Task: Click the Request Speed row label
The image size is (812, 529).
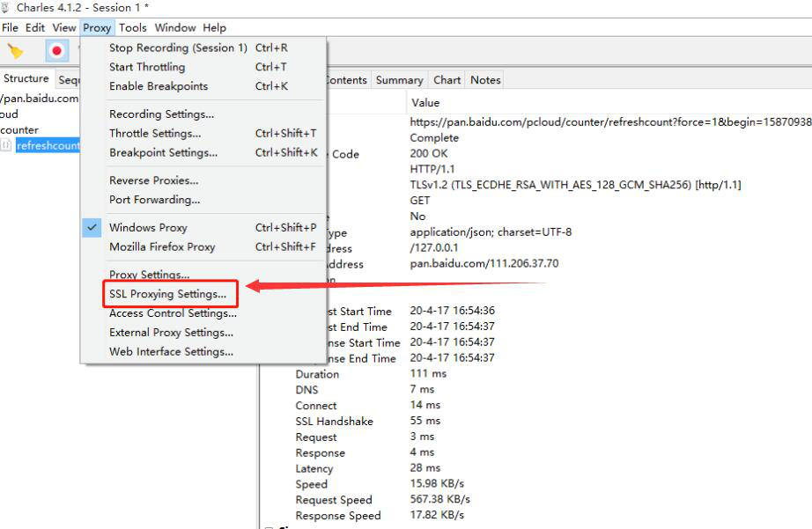Action: (x=334, y=500)
